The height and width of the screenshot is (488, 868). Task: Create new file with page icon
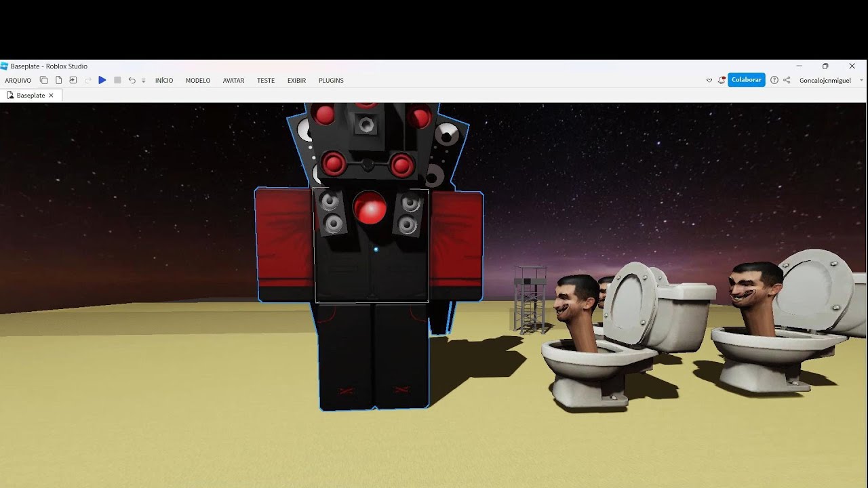point(59,80)
